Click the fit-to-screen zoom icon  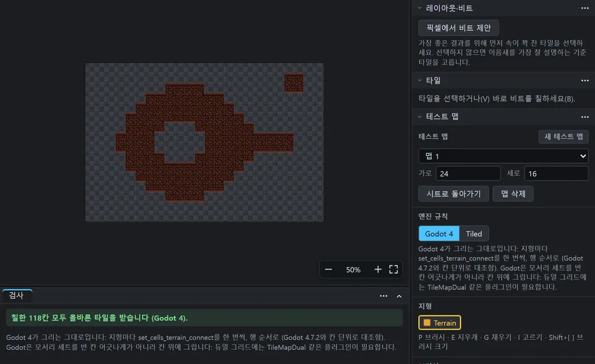pyautogui.click(x=394, y=270)
